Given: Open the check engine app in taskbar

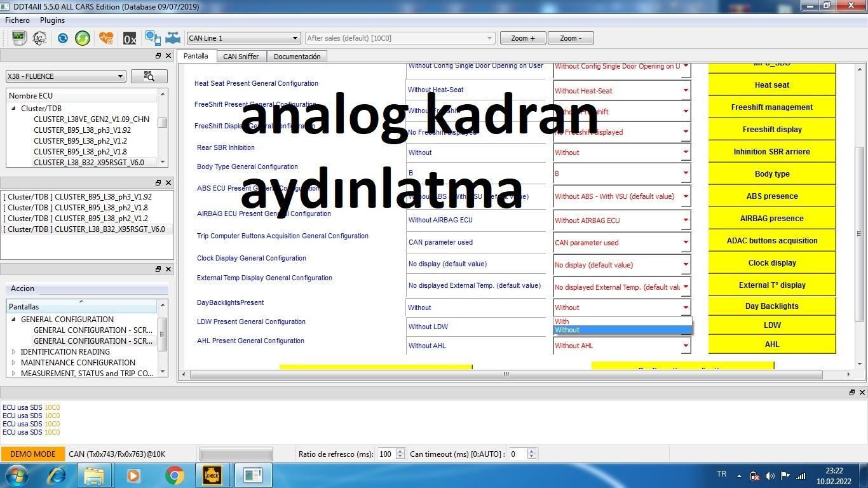Looking at the screenshot, I should 212,475.
